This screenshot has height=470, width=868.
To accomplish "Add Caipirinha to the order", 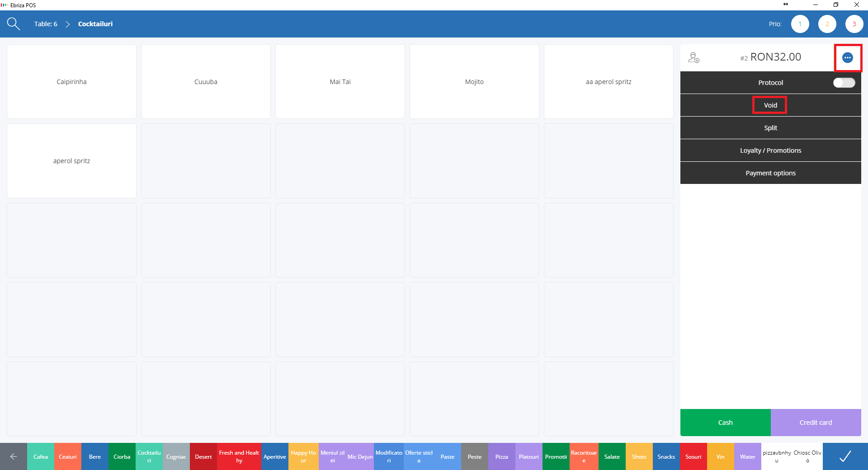I will (71, 82).
